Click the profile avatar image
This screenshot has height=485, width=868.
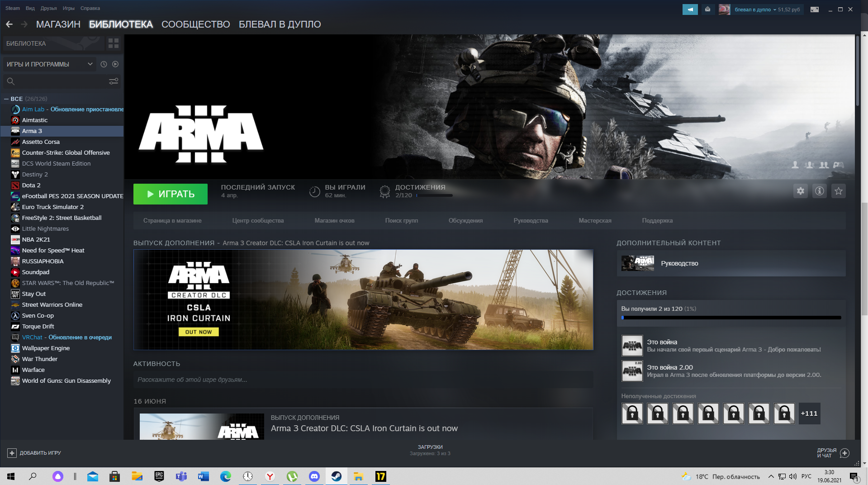[724, 10]
